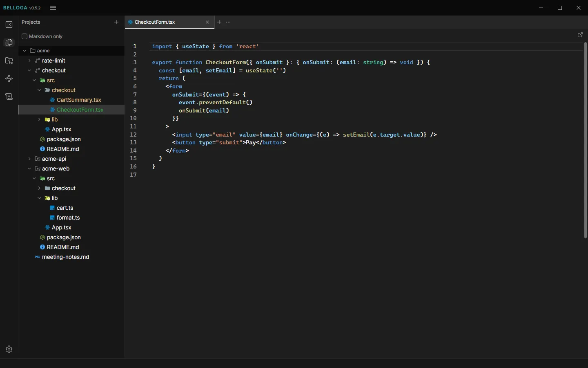Open README.md in the checkout branch
This screenshot has width=588, height=368.
(71, 149)
